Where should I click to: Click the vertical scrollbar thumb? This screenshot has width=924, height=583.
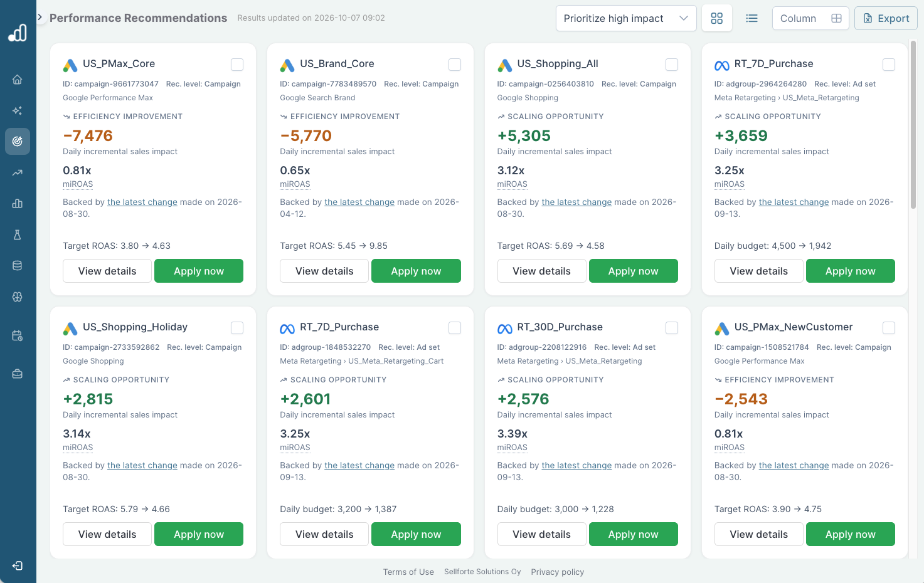click(x=913, y=124)
